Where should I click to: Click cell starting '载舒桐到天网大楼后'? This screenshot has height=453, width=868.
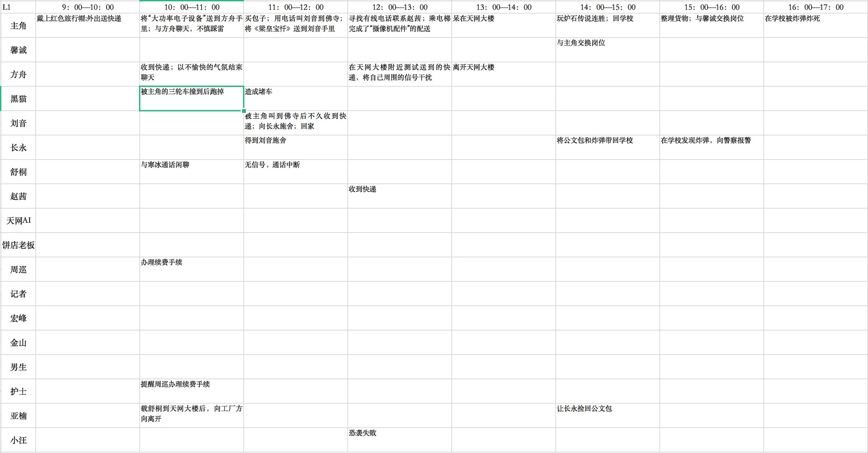[192, 415]
